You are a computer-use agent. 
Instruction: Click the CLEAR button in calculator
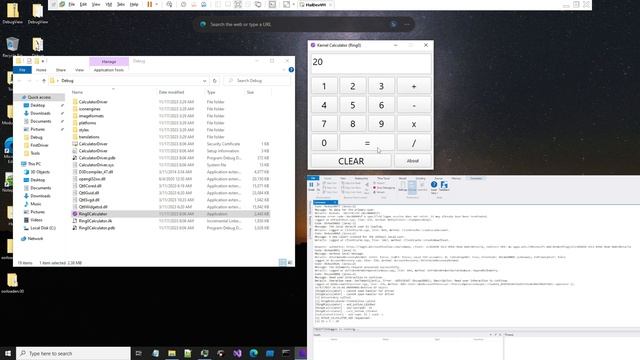[x=351, y=161]
